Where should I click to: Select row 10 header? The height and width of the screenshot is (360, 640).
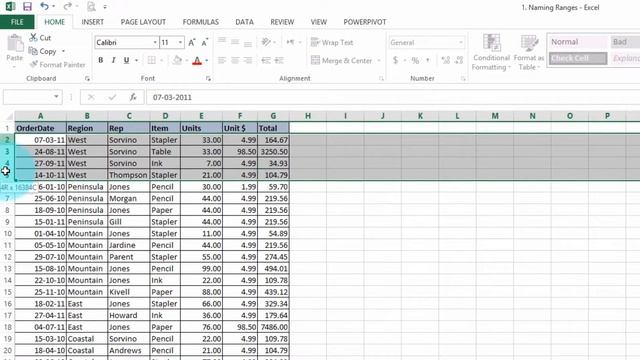[7, 233]
